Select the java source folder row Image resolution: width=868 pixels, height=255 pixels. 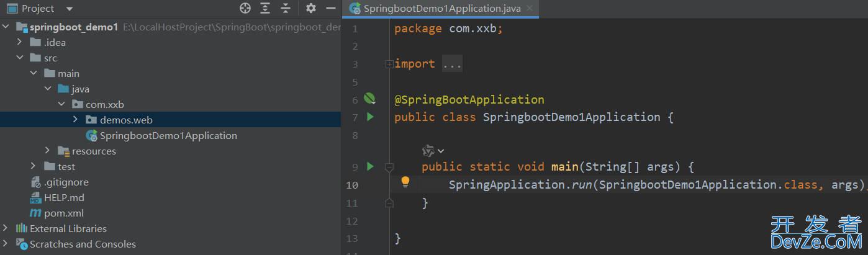click(170, 89)
